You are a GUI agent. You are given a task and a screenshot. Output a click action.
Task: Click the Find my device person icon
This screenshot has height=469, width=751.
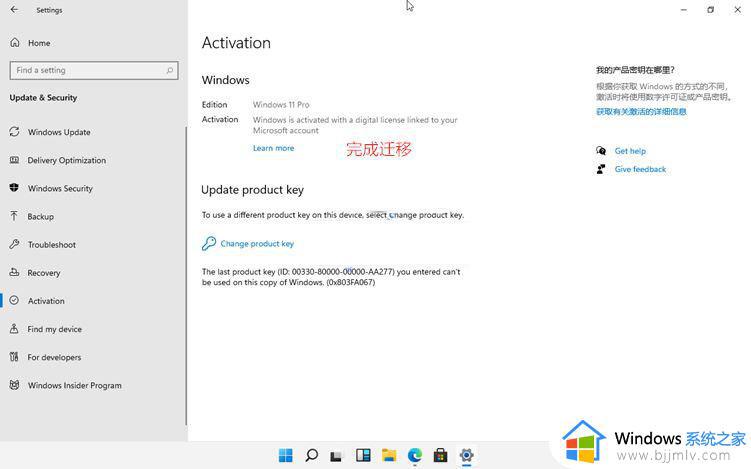14,329
